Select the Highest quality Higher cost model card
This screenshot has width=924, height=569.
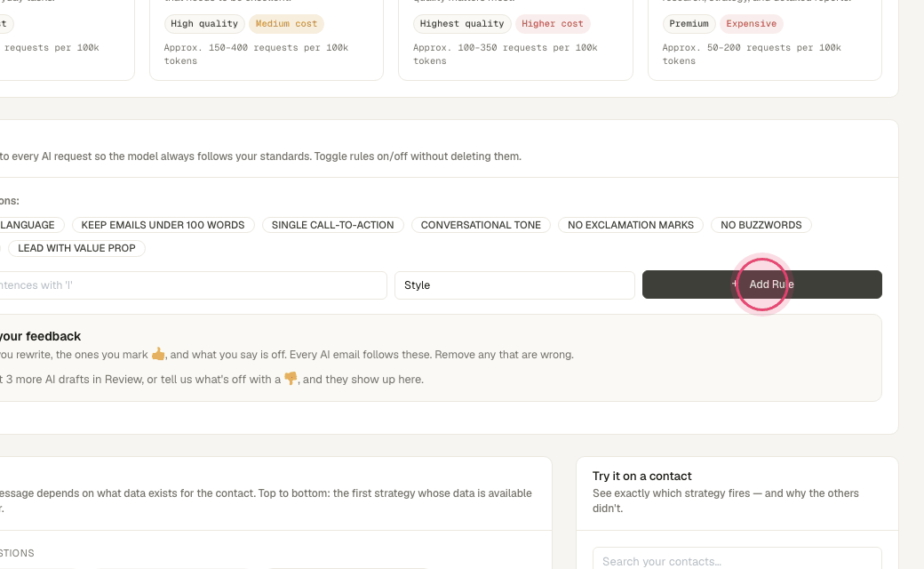click(x=515, y=38)
